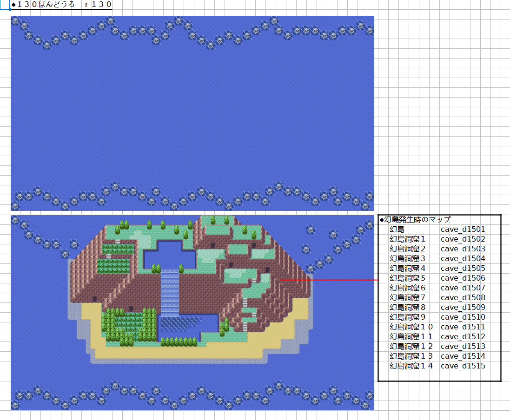Image resolution: width=510 pixels, height=420 pixels.
Task: Click the 'cave_d1514' cell
Action: click(463, 356)
